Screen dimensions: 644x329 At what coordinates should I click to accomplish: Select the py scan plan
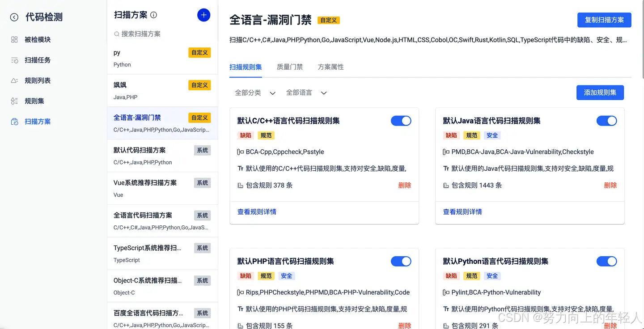162,58
